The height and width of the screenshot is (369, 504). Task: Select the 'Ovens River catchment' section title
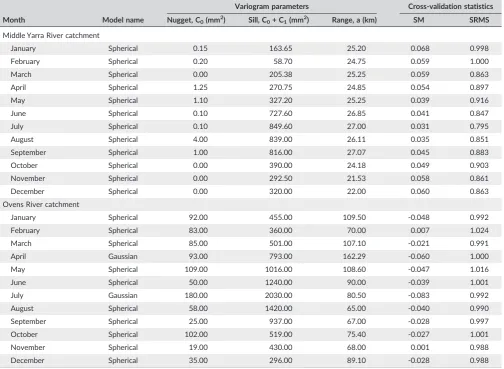(41, 204)
